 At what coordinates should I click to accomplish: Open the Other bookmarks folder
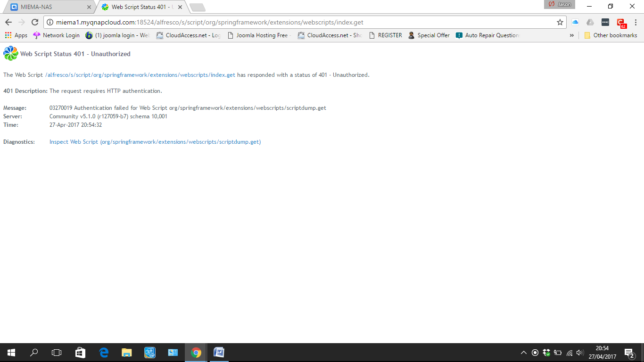[611, 35]
